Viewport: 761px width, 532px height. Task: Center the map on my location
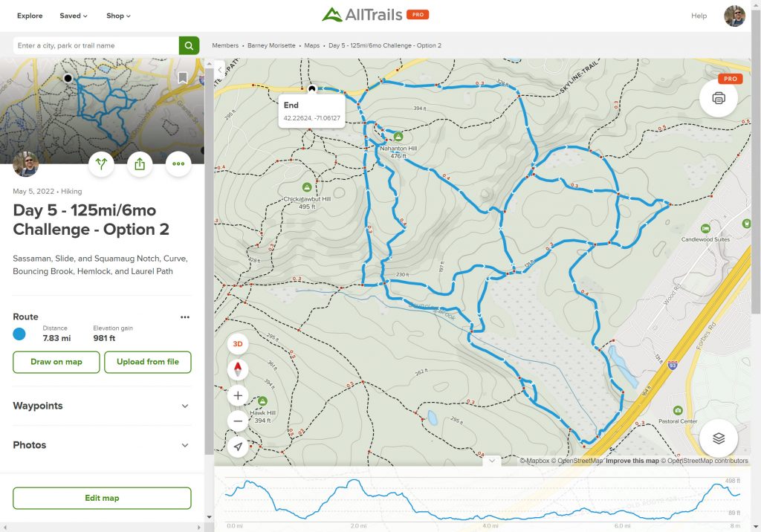tap(238, 446)
